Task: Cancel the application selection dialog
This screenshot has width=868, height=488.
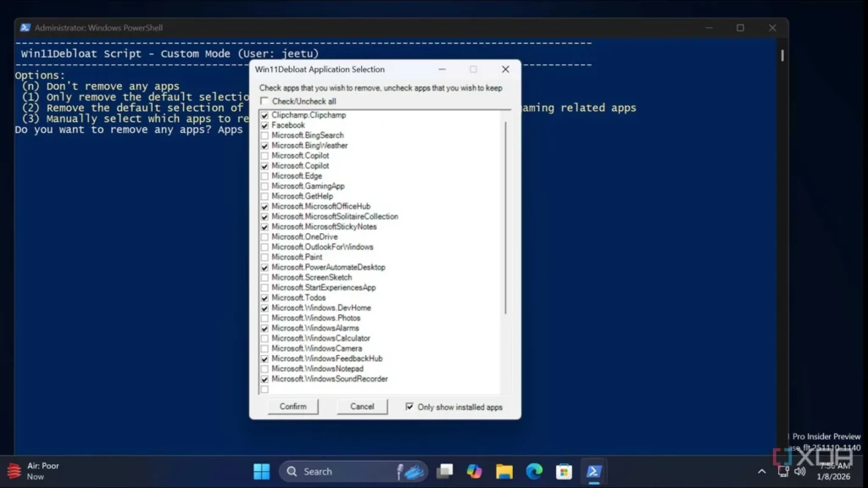Action: [361, 407]
